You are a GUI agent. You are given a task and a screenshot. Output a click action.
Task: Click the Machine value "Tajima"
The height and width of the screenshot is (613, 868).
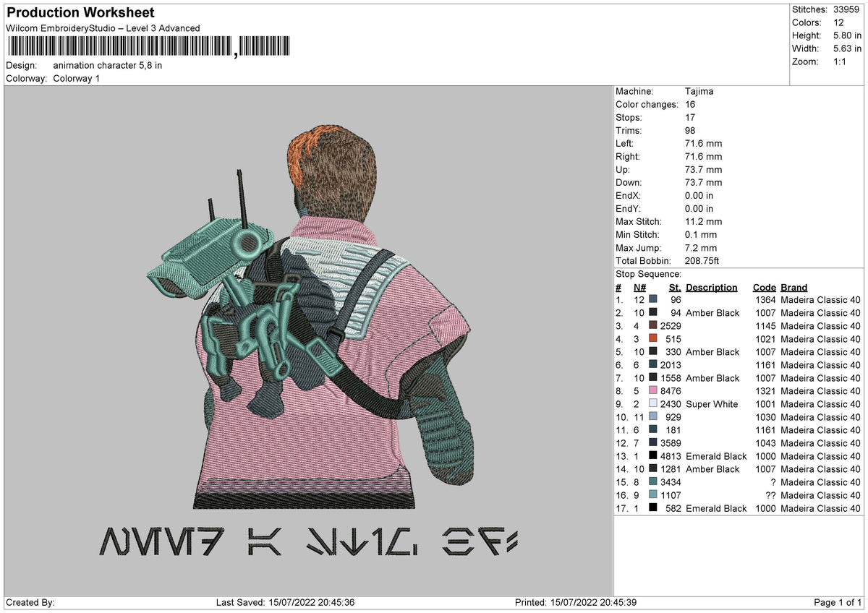[699, 91]
